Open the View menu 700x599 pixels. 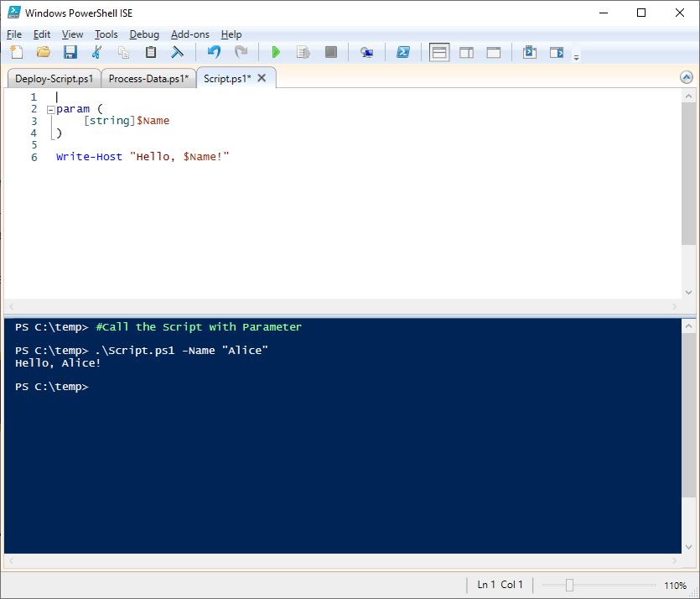pyautogui.click(x=72, y=34)
